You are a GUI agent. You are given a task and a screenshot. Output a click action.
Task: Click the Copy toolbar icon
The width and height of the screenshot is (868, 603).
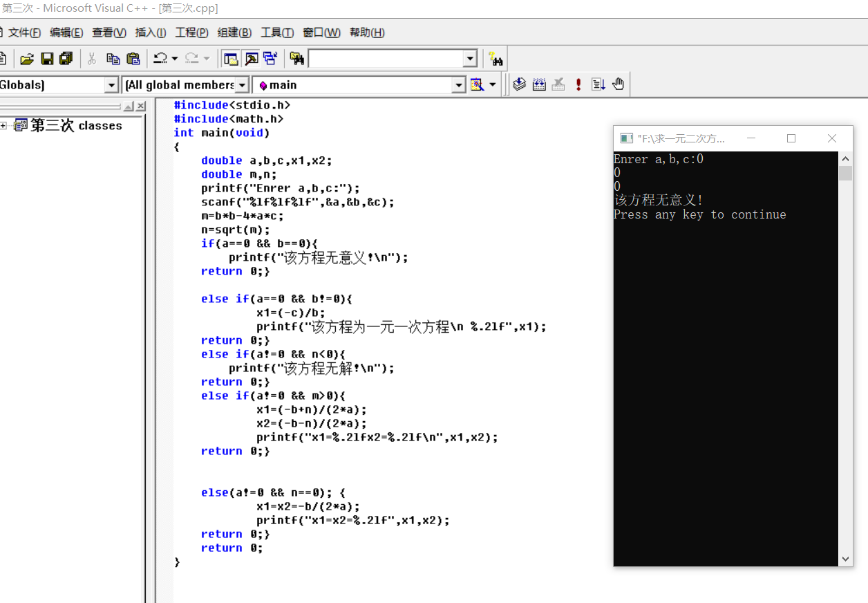113,59
